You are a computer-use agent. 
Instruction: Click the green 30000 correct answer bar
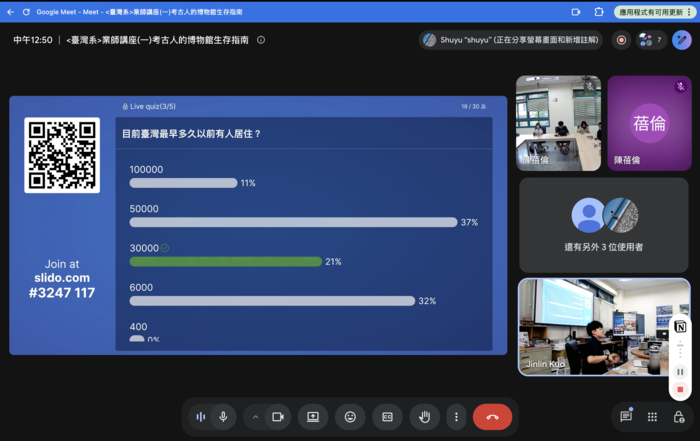point(225,262)
